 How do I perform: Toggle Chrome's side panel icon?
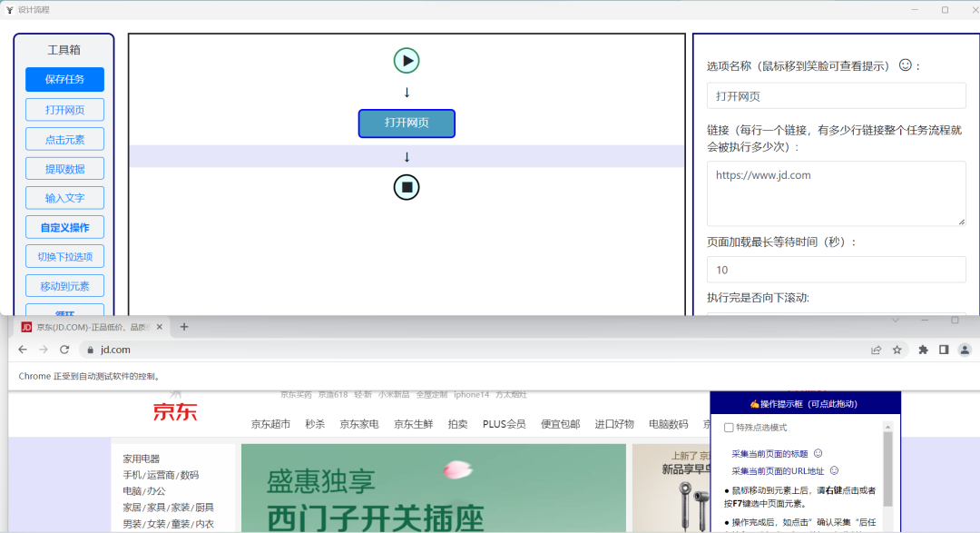click(944, 350)
